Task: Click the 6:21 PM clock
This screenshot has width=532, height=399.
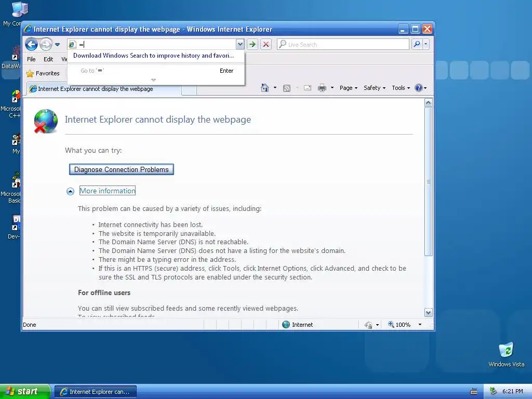Action: click(x=512, y=392)
